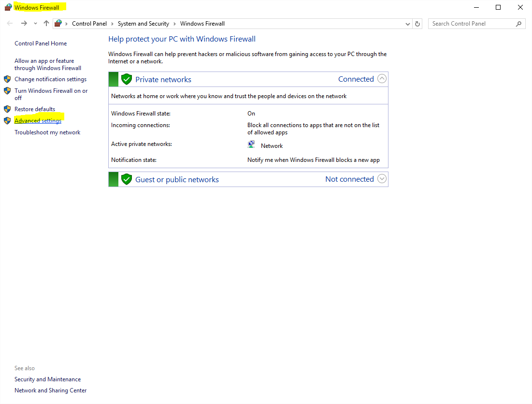This screenshot has width=532, height=404.
Task: Collapse the Private networks section chevron
Action: (382, 79)
